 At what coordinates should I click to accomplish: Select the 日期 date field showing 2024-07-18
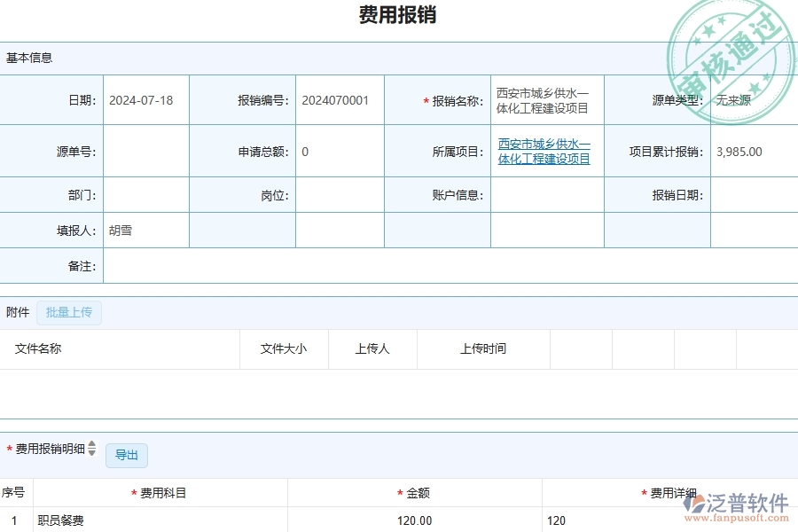point(142,99)
